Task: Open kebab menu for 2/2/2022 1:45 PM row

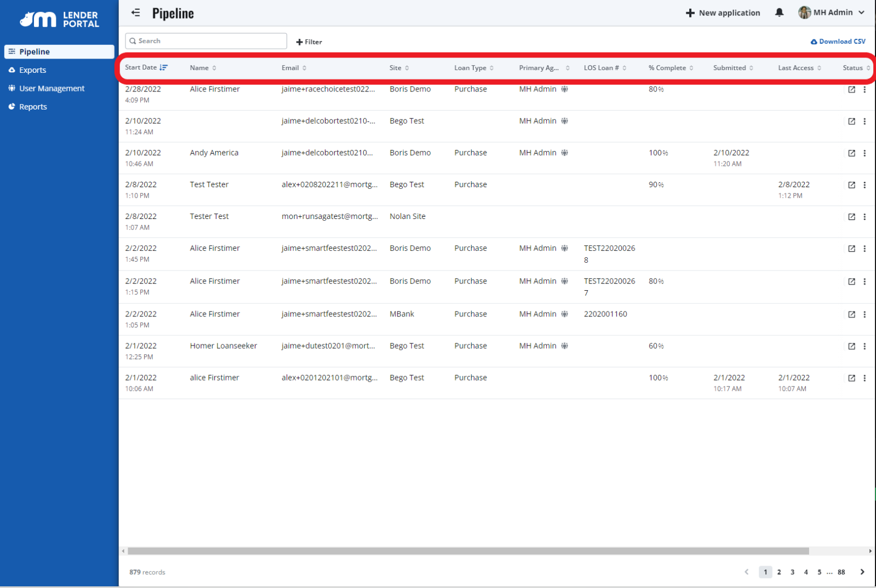Action: tap(864, 248)
